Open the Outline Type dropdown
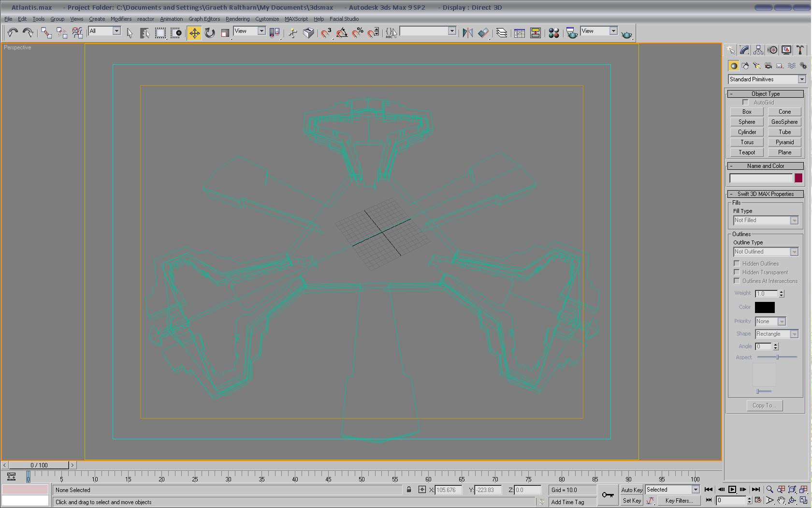The width and height of the screenshot is (812, 508). click(766, 252)
